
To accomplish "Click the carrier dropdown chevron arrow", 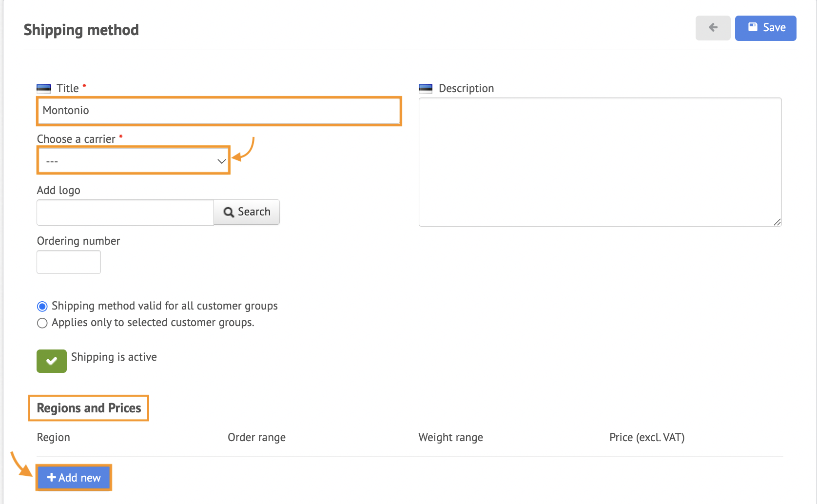I will [x=221, y=161].
